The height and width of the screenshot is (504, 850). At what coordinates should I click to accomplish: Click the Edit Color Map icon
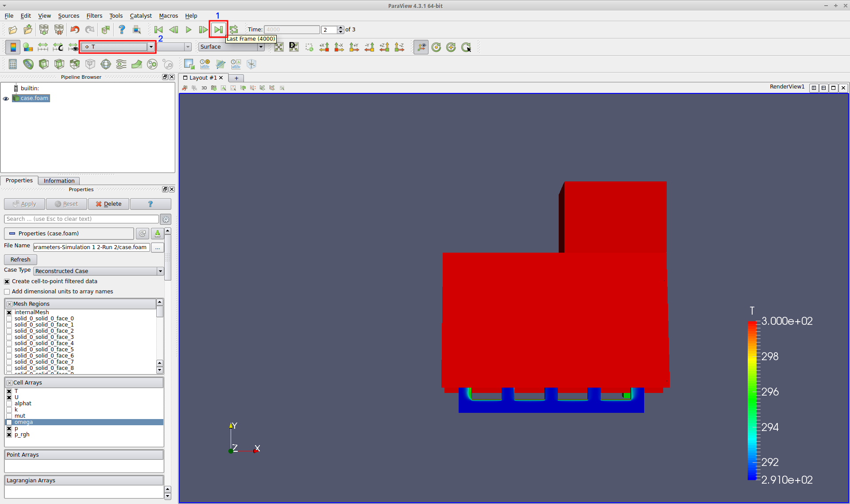(28, 47)
